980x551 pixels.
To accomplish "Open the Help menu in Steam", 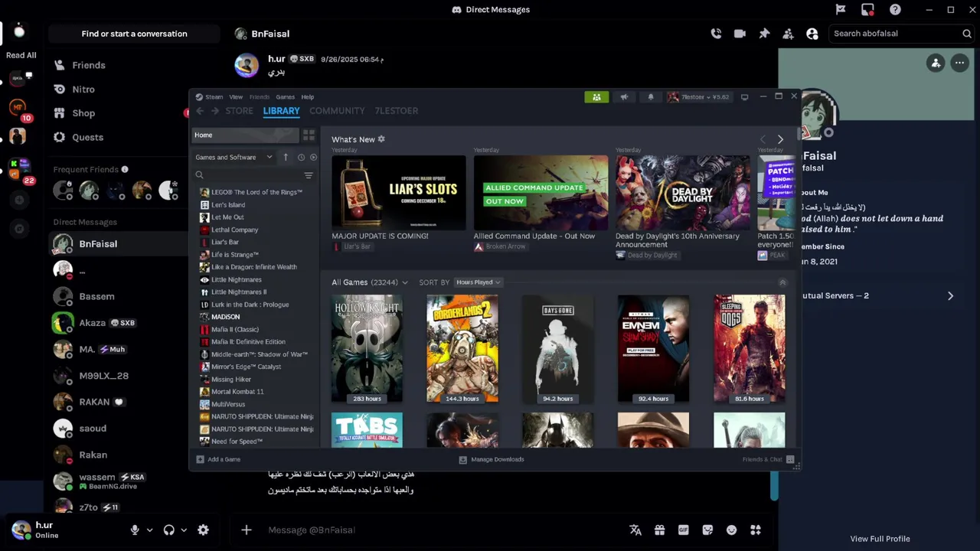I will [x=307, y=97].
